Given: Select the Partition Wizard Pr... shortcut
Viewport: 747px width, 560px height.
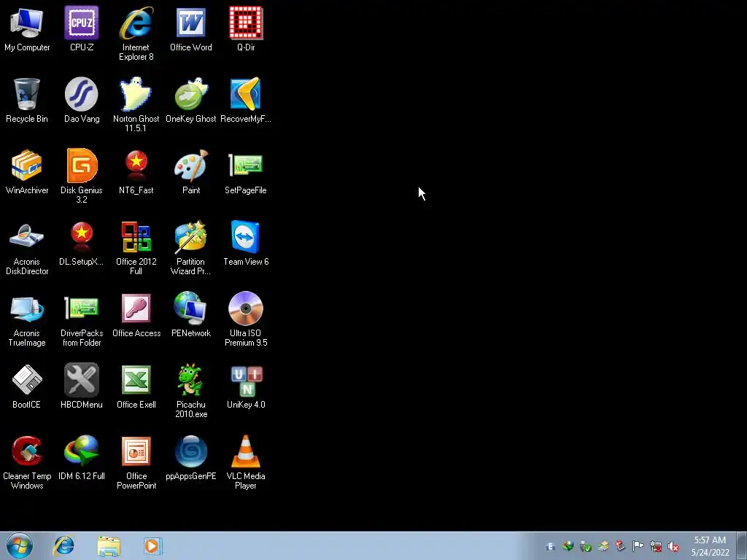Looking at the screenshot, I should click(x=191, y=248).
